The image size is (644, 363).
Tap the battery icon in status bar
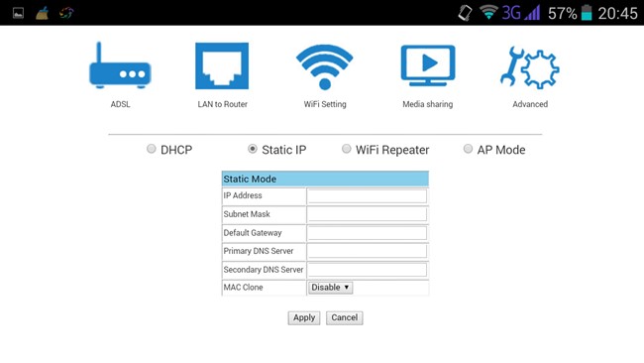click(587, 13)
